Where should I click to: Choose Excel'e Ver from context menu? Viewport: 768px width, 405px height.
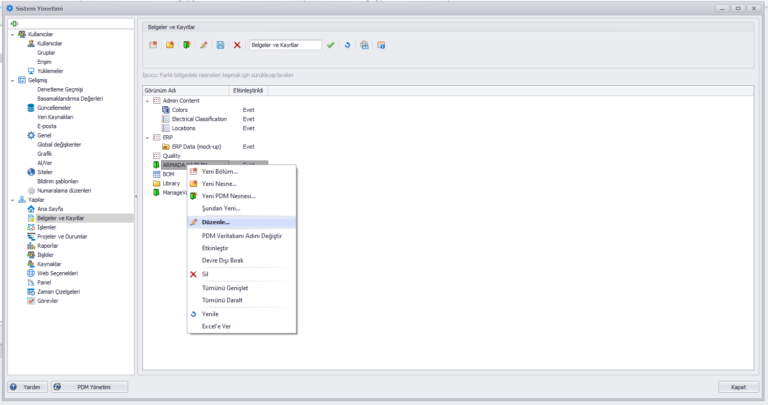217,326
